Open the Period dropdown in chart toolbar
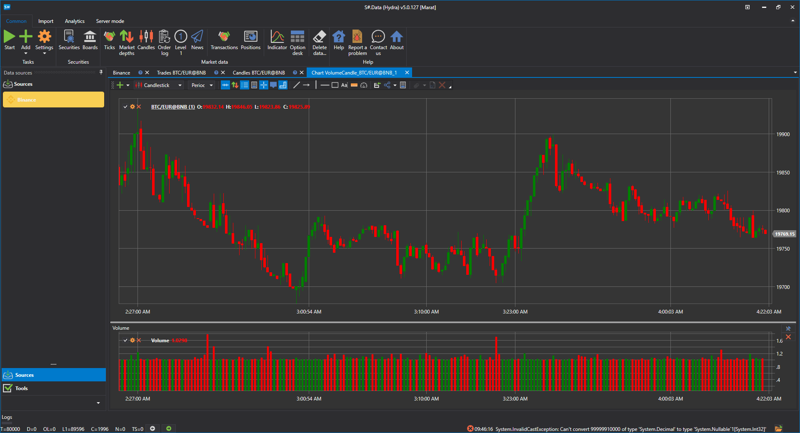800x433 pixels. point(211,86)
